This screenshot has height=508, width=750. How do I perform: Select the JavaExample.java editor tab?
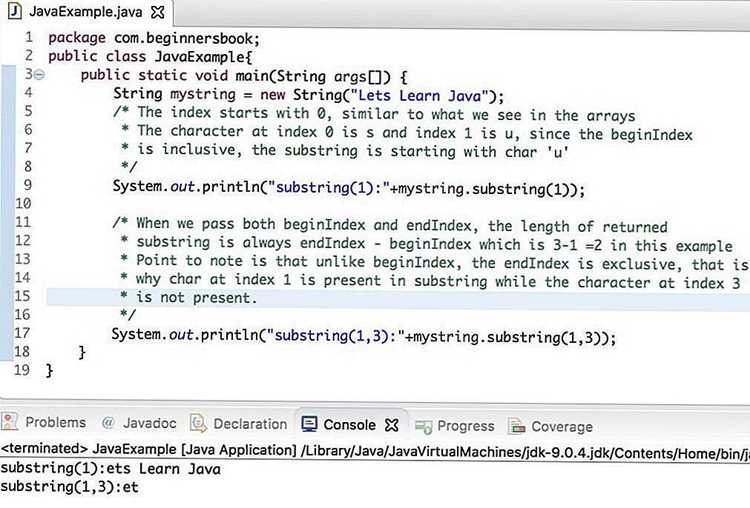pos(86,11)
